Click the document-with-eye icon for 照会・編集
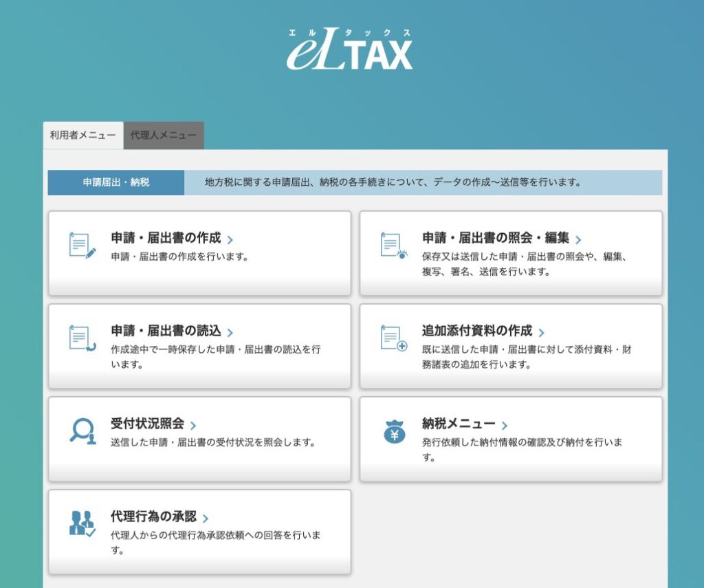Image resolution: width=704 pixels, height=588 pixels. click(393, 246)
